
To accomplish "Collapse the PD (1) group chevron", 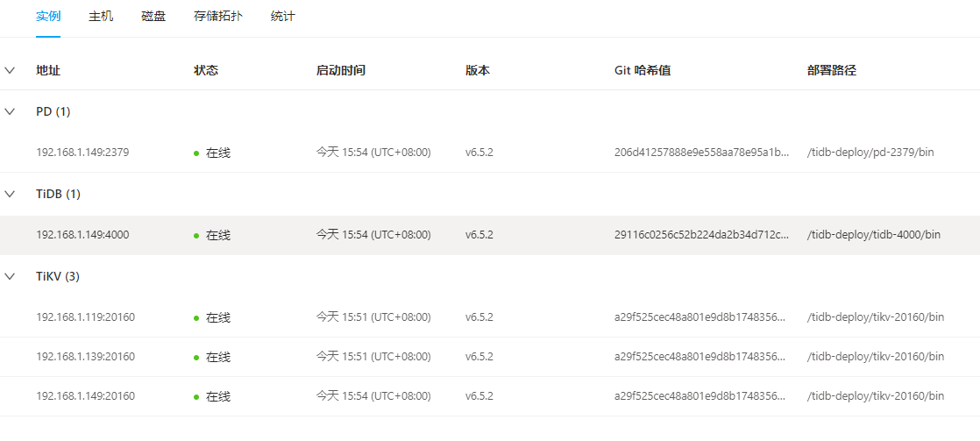I will point(10,111).
